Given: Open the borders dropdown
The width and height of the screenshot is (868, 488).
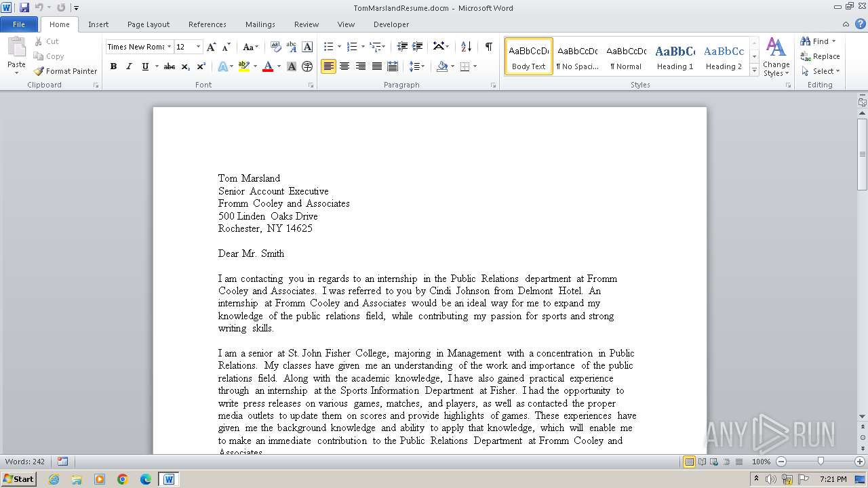Looking at the screenshot, I should (475, 66).
